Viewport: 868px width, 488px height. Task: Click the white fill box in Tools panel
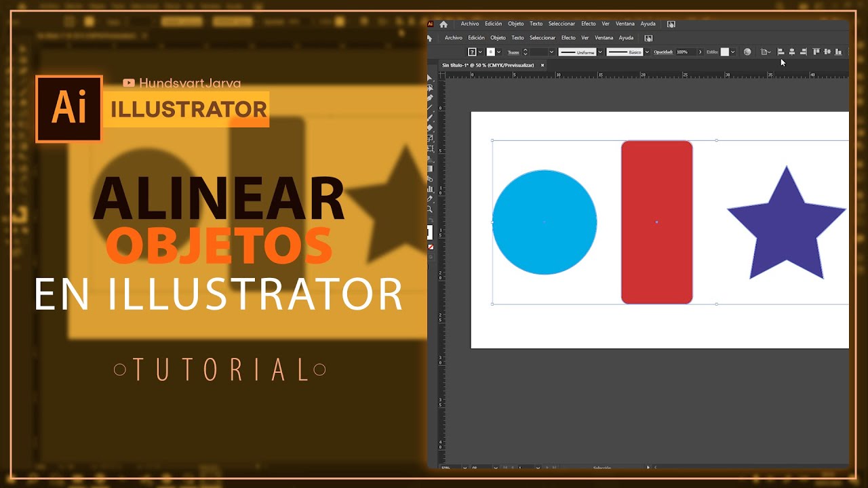(x=430, y=232)
